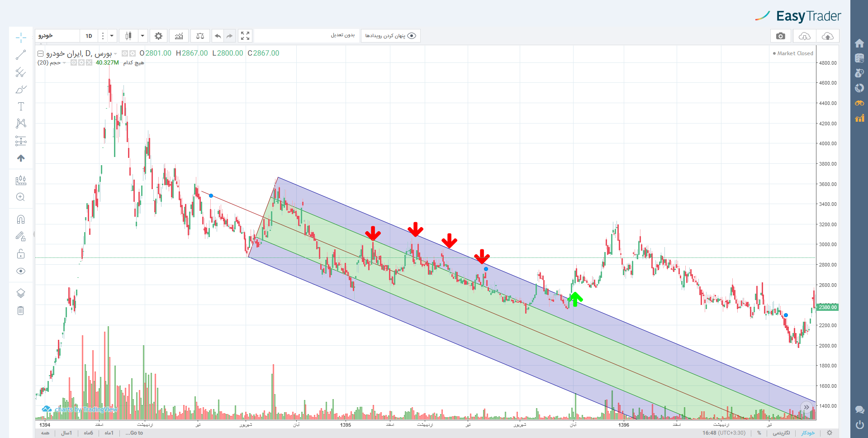Open the indicators menu
Screen dimensions: 868x438
coord(179,36)
